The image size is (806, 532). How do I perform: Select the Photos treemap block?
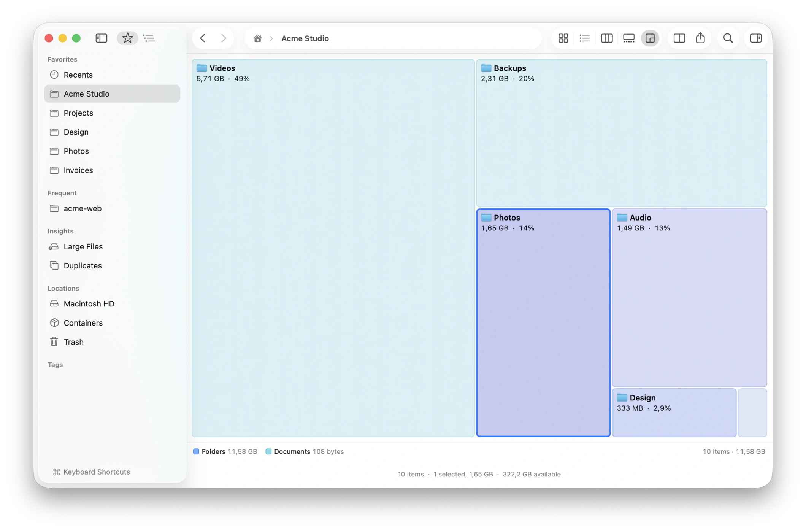[x=543, y=322]
